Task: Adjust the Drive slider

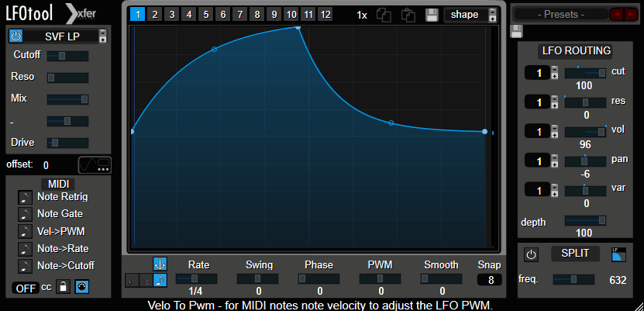Action: click(67, 143)
